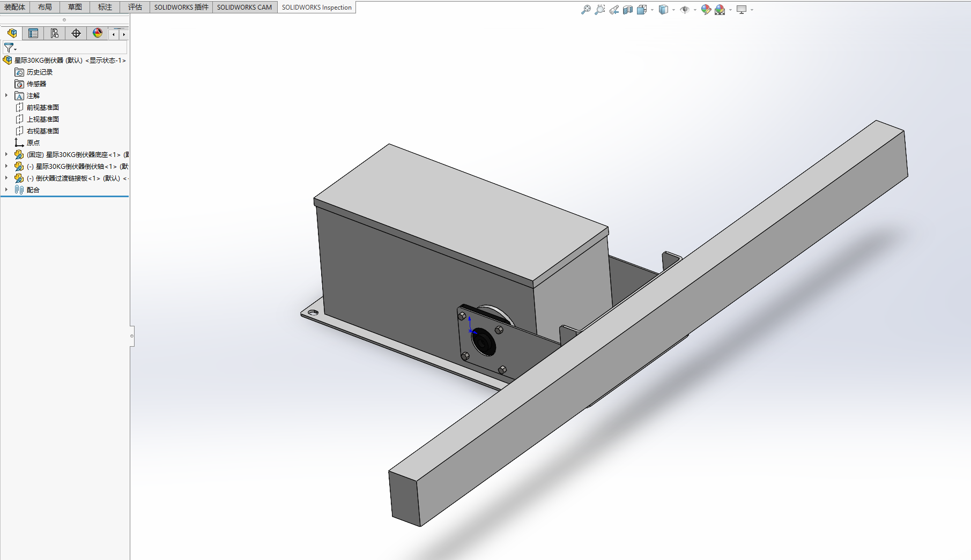This screenshot has width=971, height=560.
Task: Select the FeatureManager design tree tab
Action: (12, 33)
